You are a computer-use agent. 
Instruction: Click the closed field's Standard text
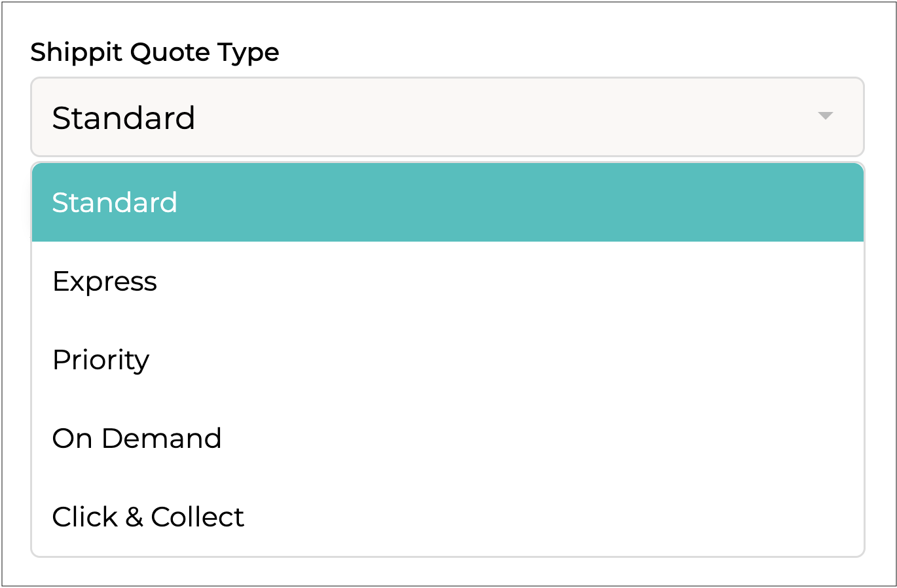pos(124,118)
